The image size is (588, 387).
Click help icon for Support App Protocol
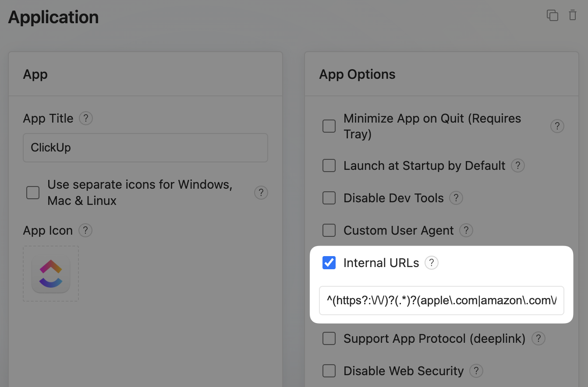(538, 338)
